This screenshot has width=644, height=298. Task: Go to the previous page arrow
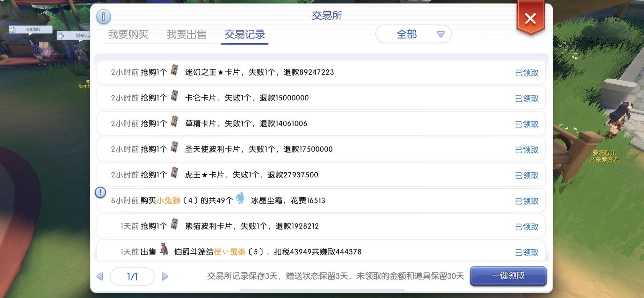pyautogui.click(x=100, y=276)
